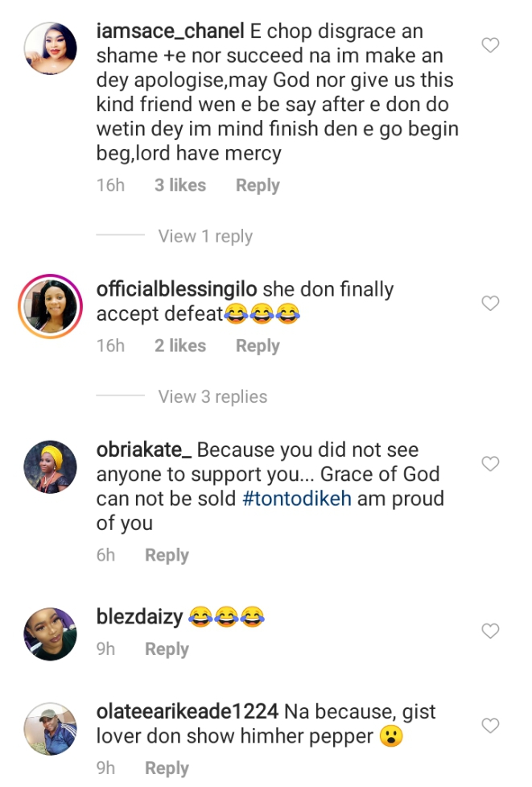Image resolution: width=532 pixels, height=787 pixels.
Task: Tap heart on officialblessingilo's comment
Action: tap(490, 304)
